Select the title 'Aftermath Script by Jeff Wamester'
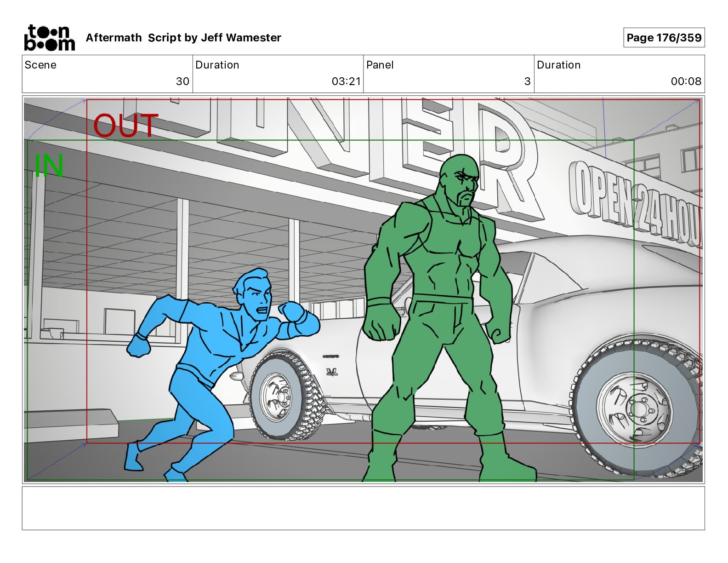Viewport: 728px width, 563px height. [x=183, y=38]
